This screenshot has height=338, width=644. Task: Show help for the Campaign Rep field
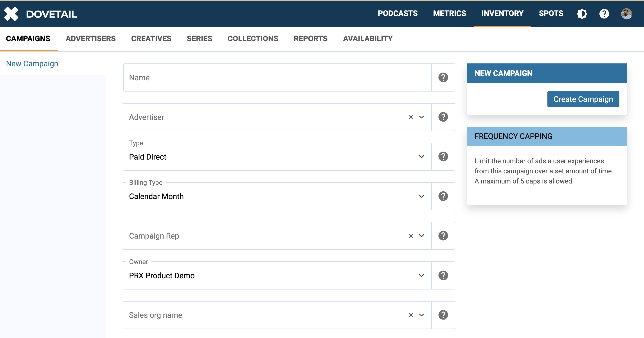click(x=443, y=236)
